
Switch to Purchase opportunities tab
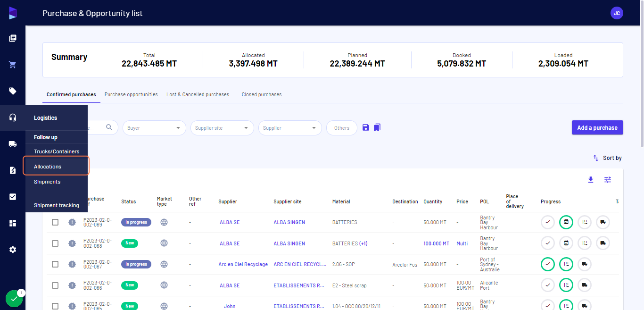point(131,94)
